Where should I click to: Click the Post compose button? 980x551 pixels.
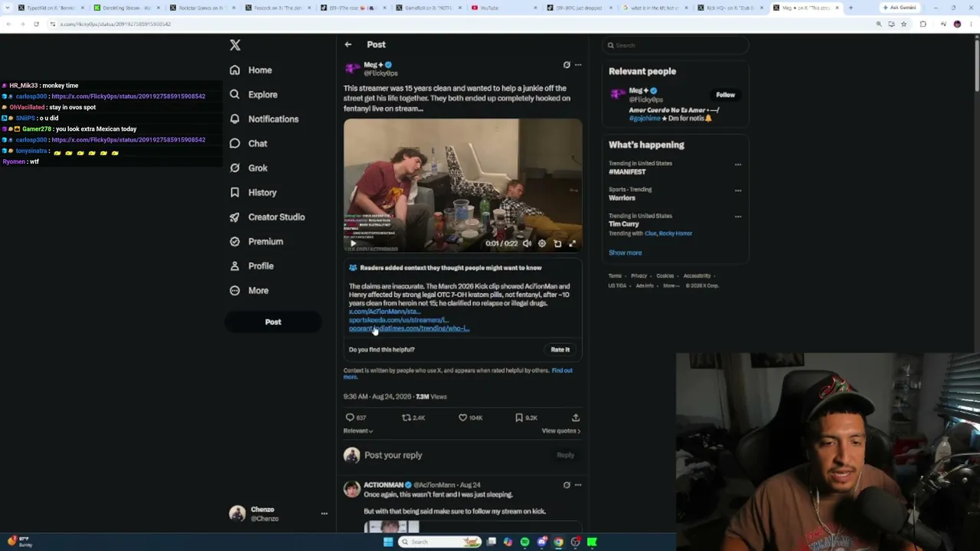(273, 322)
